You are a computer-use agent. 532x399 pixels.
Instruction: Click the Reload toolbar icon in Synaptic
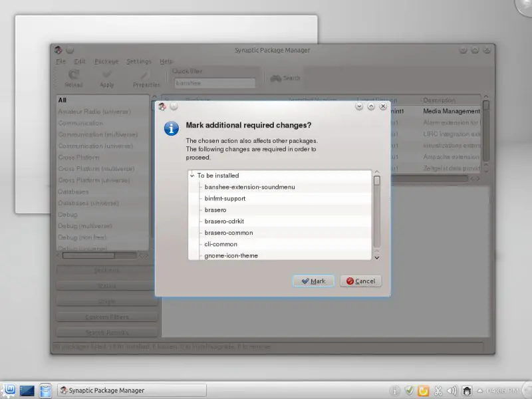tap(74, 74)
